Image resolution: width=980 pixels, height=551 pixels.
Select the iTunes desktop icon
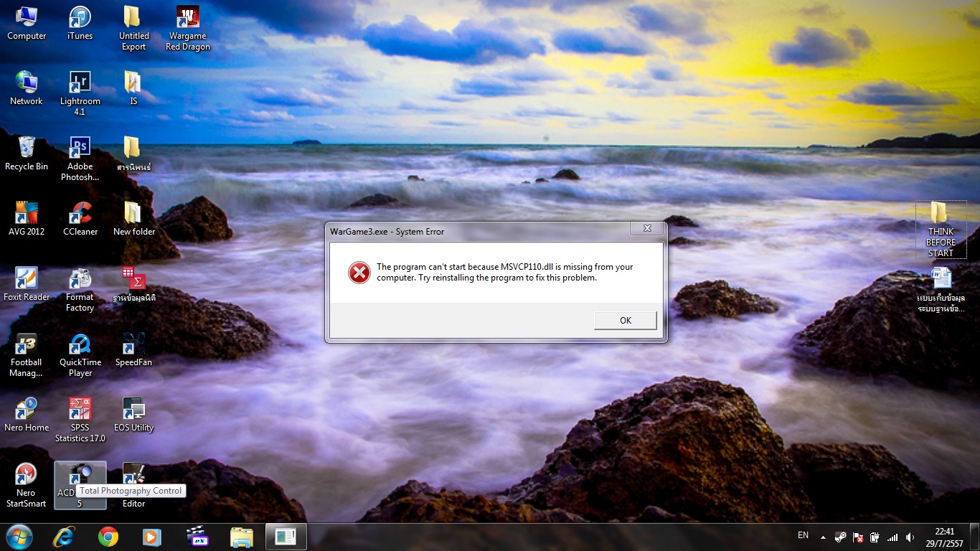[80, 19]
